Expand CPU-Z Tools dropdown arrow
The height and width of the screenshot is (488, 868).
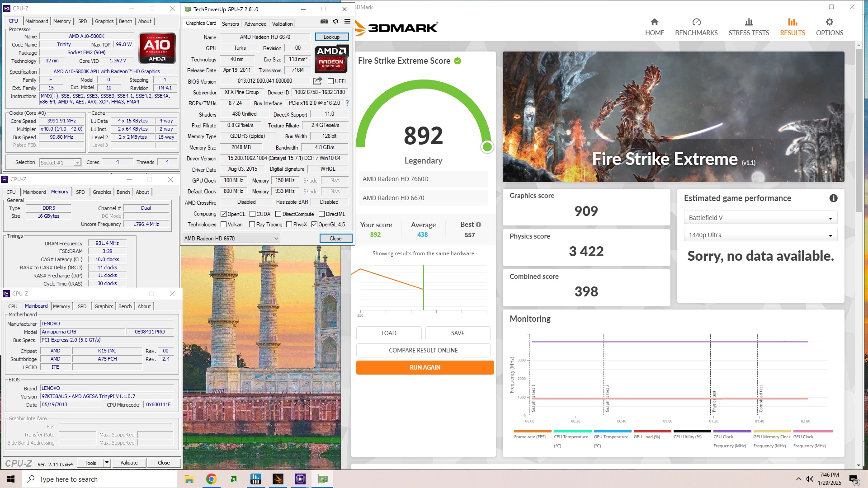pos(107,463)
